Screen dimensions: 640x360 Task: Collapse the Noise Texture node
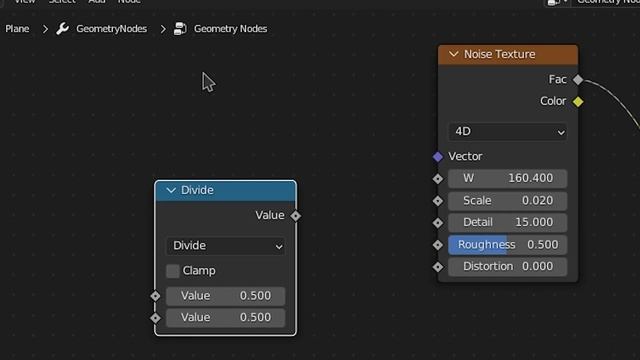(x=453, y=54)
